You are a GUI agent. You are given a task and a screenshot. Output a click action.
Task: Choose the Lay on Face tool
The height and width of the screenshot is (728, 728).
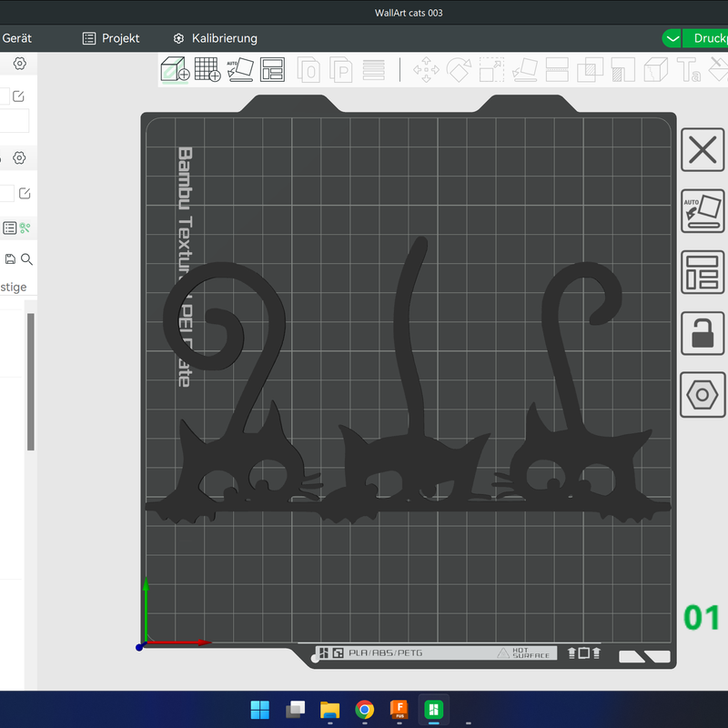click(525, 70)
